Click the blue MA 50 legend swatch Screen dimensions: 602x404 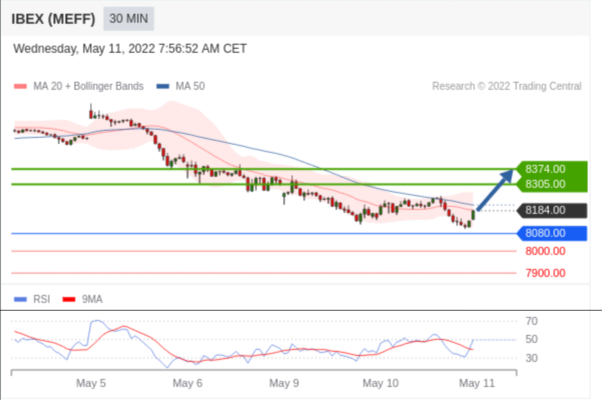(x=163, y=86)
